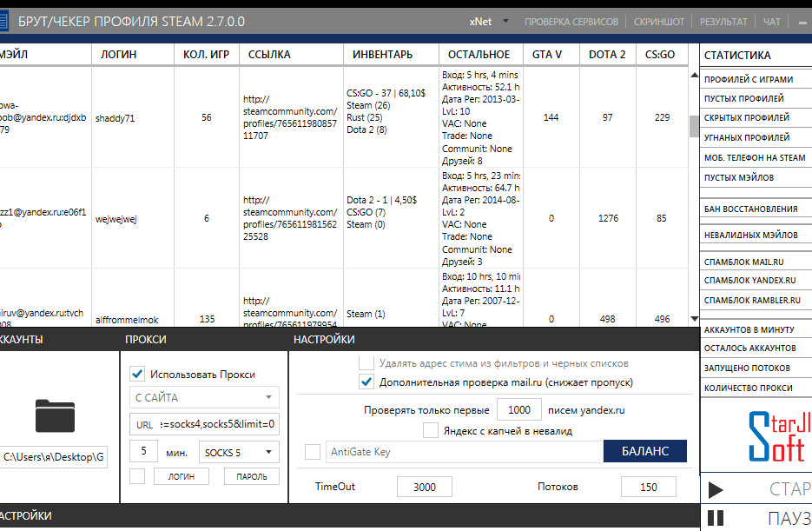Toggle the Использовать Прокси checkbox
This screenshot has width=812, height=531.
tap(137, 374)
